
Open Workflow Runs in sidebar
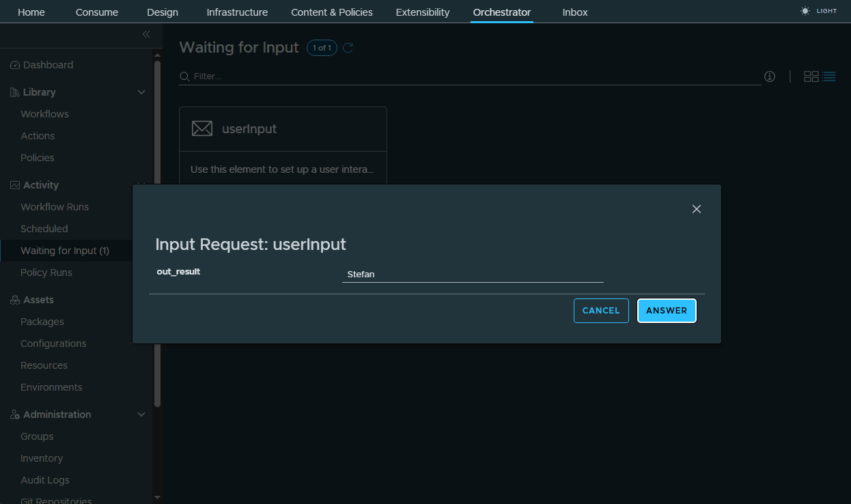55,207
